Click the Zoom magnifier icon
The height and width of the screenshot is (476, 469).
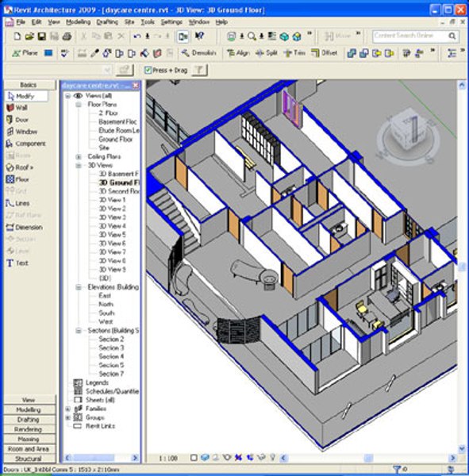tap(252, 36)
